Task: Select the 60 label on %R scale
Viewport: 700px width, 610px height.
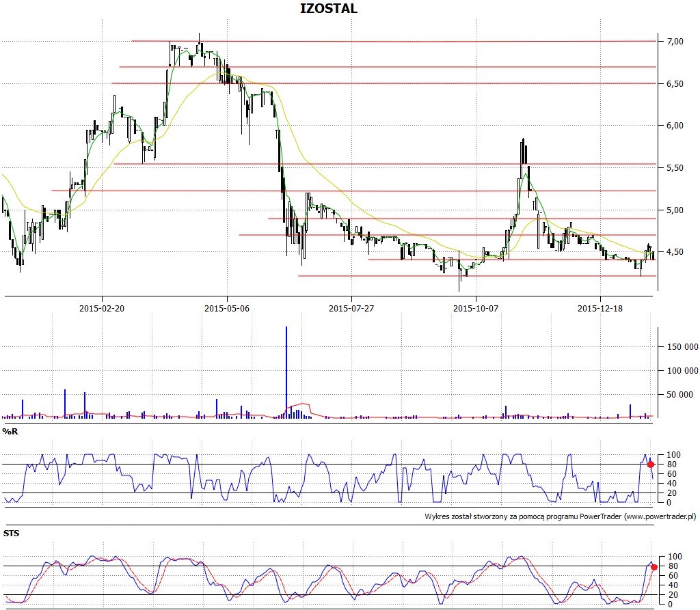Action: click(x=671, y=474)
